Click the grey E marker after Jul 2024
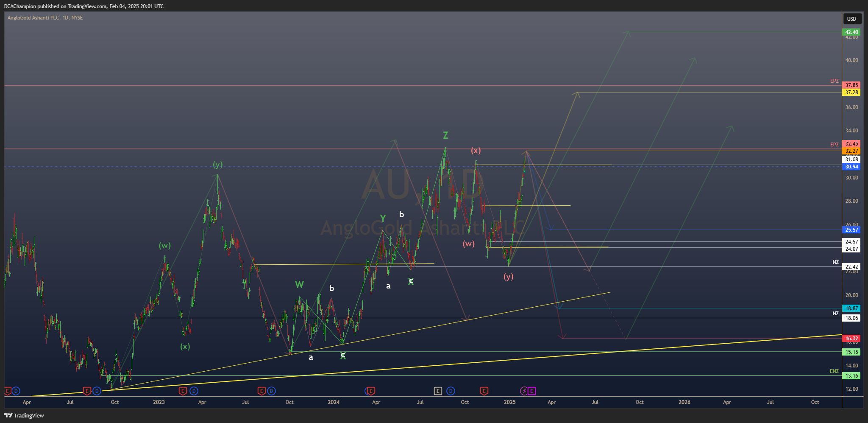 tap(438, 391)
